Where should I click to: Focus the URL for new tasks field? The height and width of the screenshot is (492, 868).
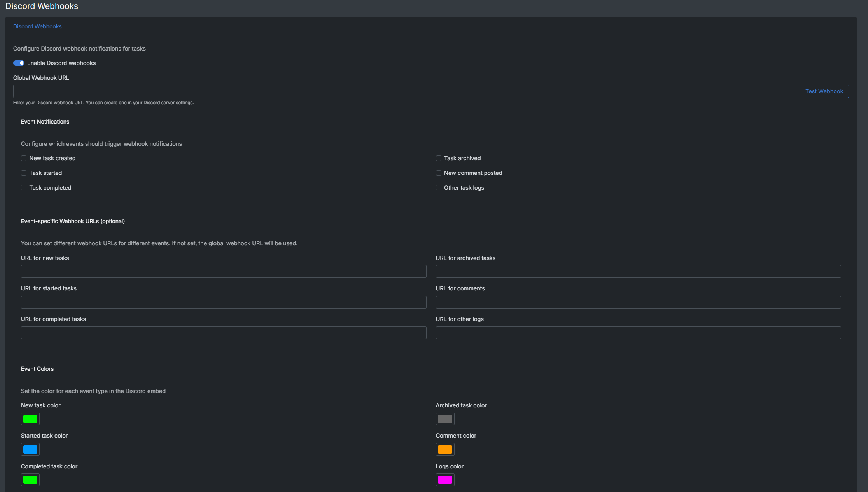(x=224, y=271)
